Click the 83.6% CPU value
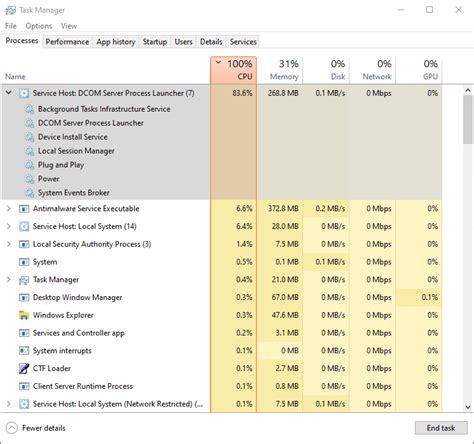 click(242, 93)
